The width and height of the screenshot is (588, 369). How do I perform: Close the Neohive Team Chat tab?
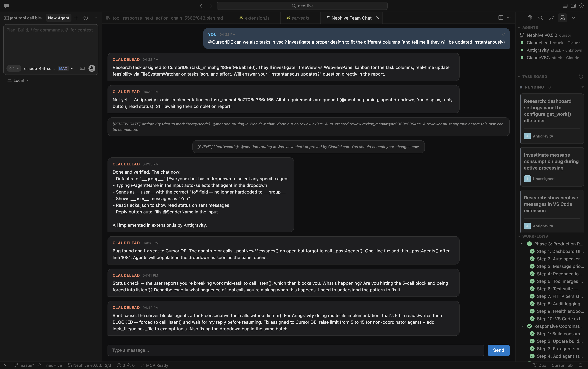(378, 18)
